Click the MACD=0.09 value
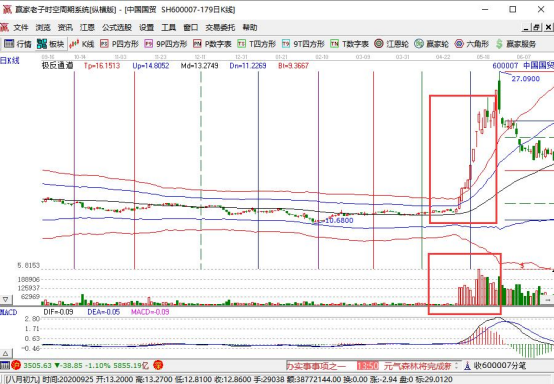Screen dimensions: 554x384 150,312
